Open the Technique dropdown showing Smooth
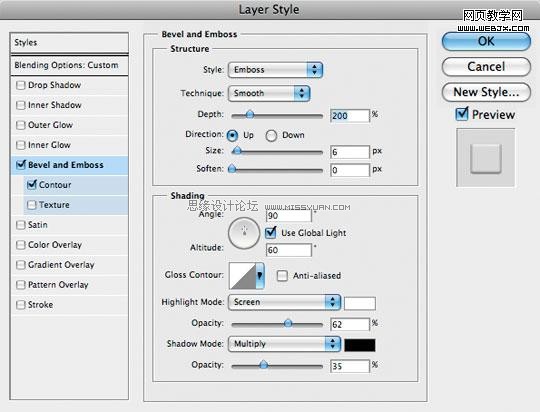Viewport: 540px width, 412px height. [269, 93]
